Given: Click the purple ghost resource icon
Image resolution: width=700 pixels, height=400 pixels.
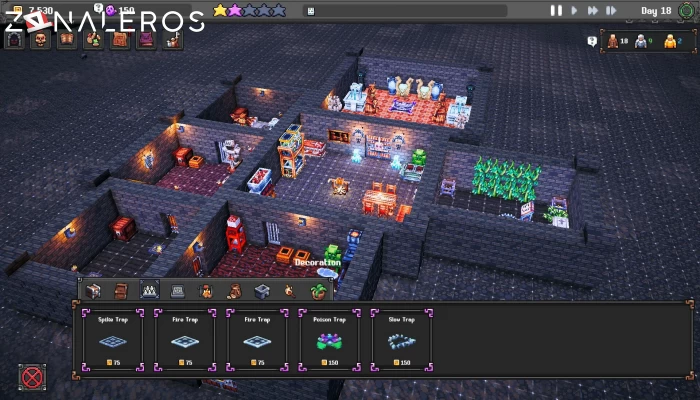Looking at the screenshot, I should click(x=111, y=10).
